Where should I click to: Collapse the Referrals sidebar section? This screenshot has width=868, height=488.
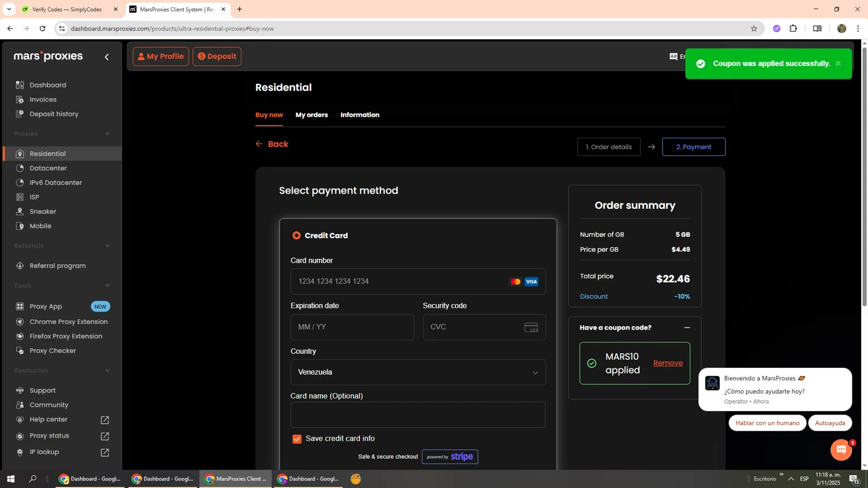(108, 246)
